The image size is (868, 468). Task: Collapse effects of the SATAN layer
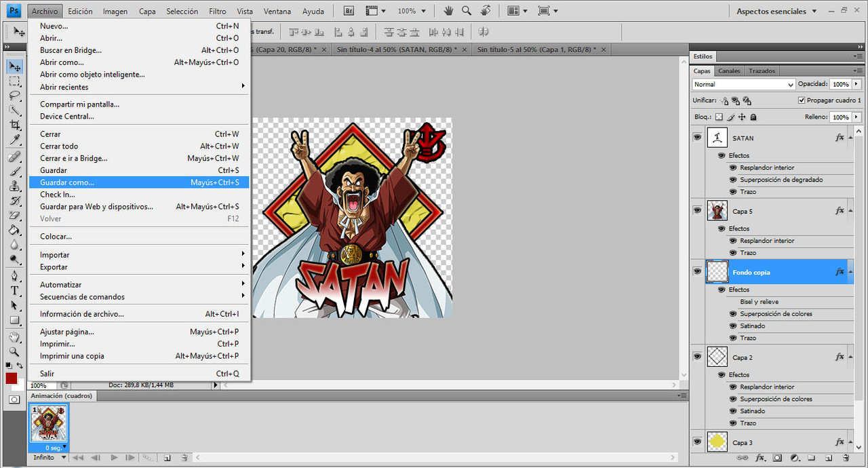pyautogui.click(x=851, y=138)
